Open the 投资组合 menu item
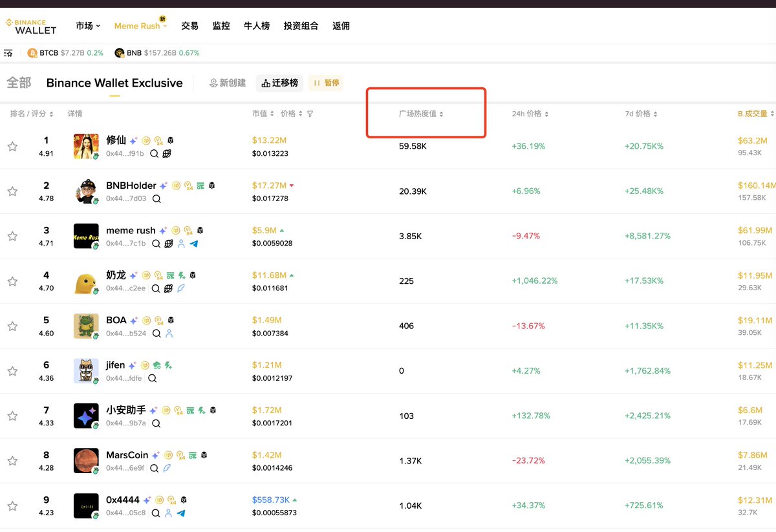This screenshot has width=776, height=532. tap(301, 26)
